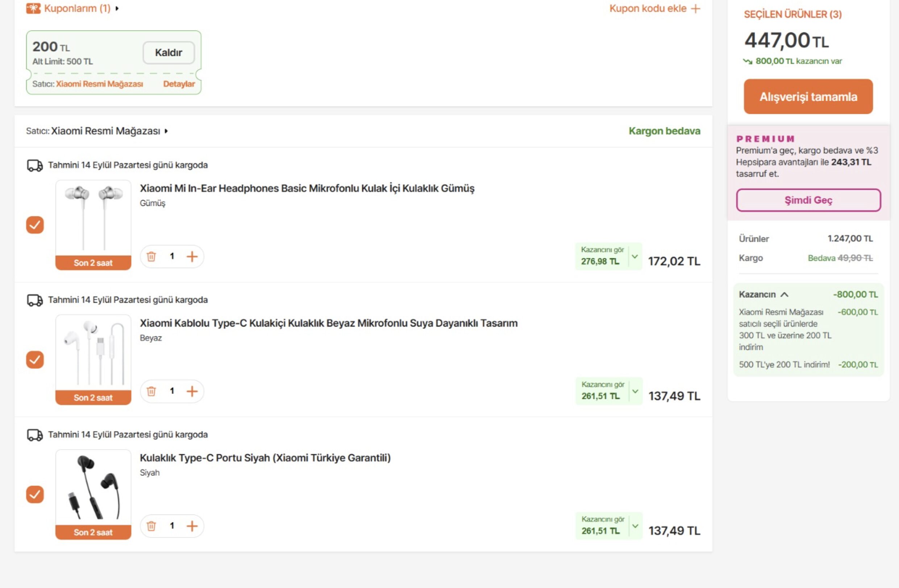
Task: Deselect the white Type-C Kulakiçi Kulaklık checkbox
Action: tap(35, 359)
